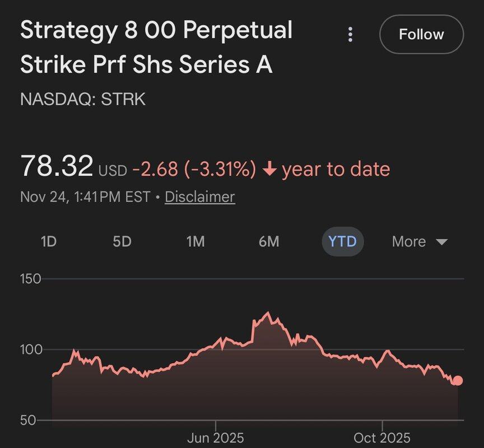Click the chart's highest price peak
Viewport: 484px width, 448px height.
(x=268, y=312)
